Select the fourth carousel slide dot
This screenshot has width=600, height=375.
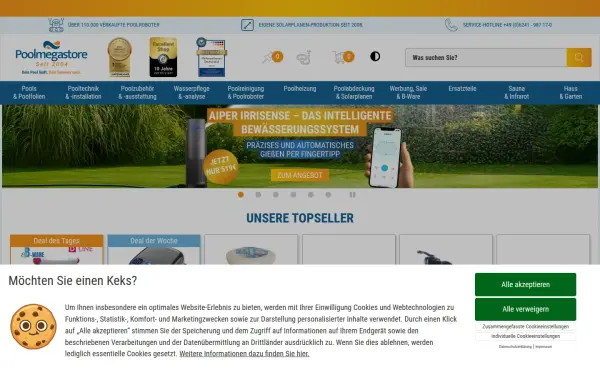(293, 195)
